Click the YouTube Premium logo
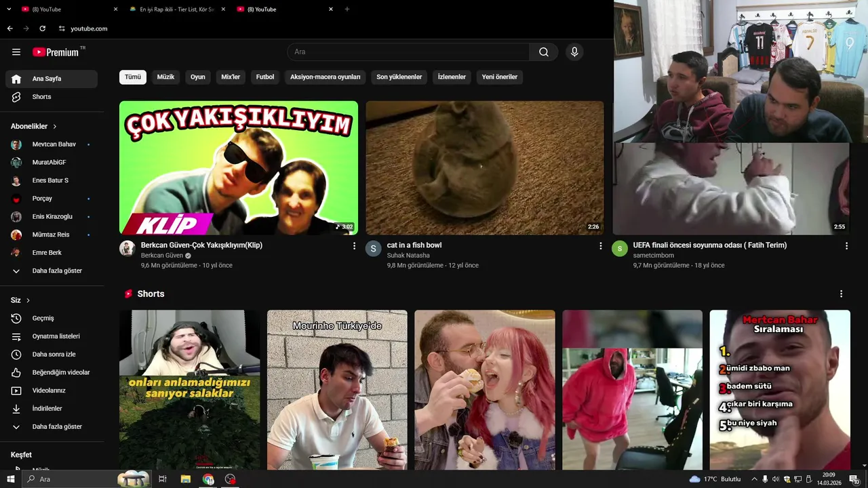Image resolution: width=868 pixels, height=488 pixels. point(56,52)
